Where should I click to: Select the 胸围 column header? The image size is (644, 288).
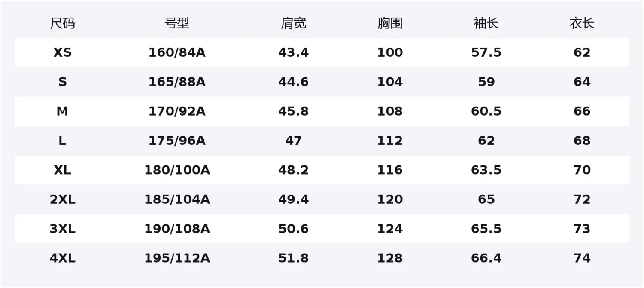[390, 23]
